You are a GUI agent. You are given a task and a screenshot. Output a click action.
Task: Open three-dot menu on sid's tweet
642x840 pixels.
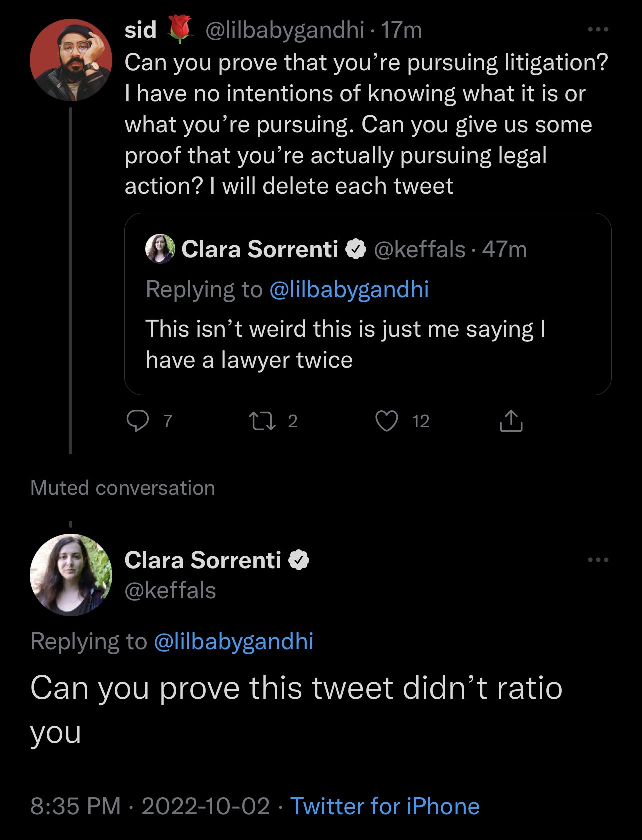598,30
